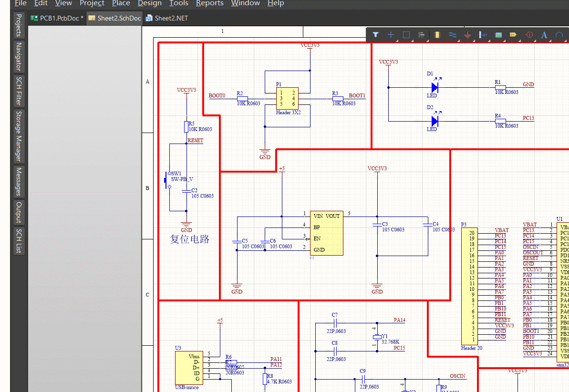569x392 pixels.
Task: Pick the GND power port tool
Action: coord(468,35)
